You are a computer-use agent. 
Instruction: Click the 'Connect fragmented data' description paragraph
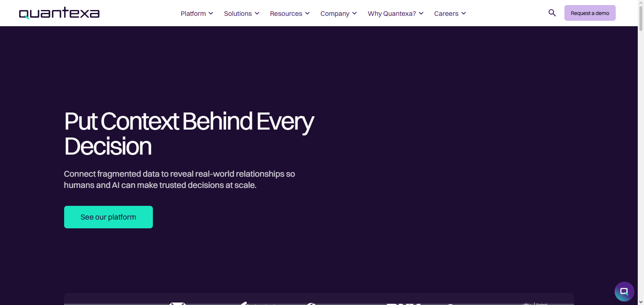(179, 179)
